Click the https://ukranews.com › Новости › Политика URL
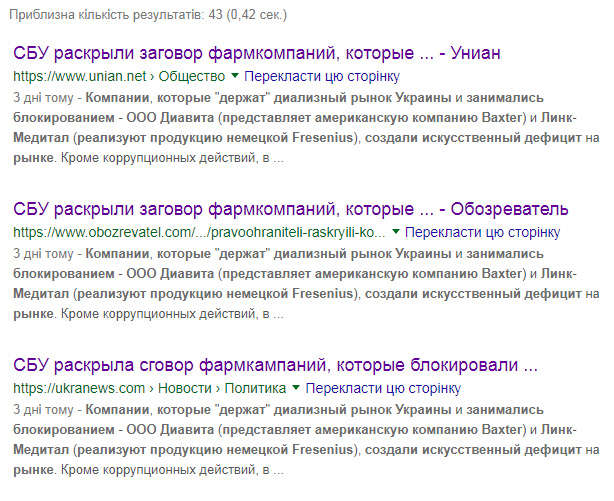The width and height of the screenshot is (614, 501). click(150, 388)
